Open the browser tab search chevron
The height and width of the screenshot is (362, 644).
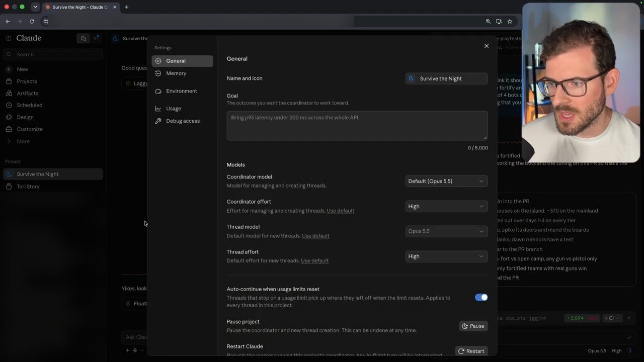[x=35, y=7]
